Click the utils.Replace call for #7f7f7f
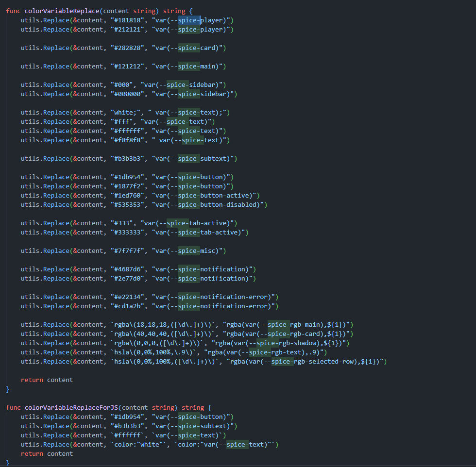Viewport: 476px width, 467px height. tap(49, 250)
